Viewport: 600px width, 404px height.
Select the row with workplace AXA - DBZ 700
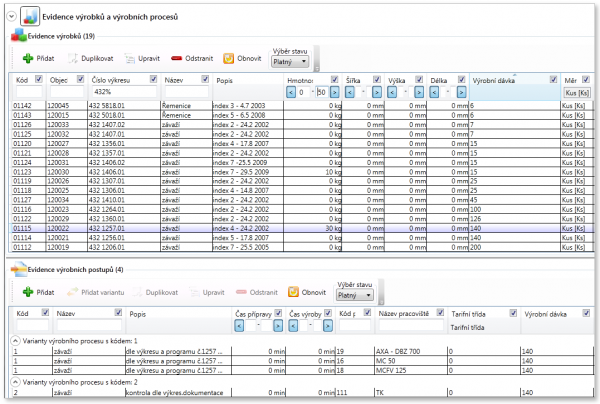[395, 352]
